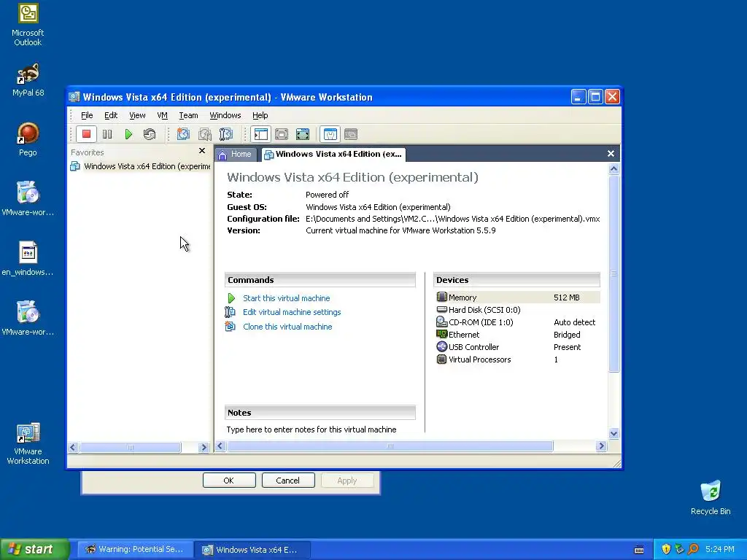Click Cancel in the dialog behind VMware
The width and height of the screenshot is (747, 560).
(x=288, y=481)
